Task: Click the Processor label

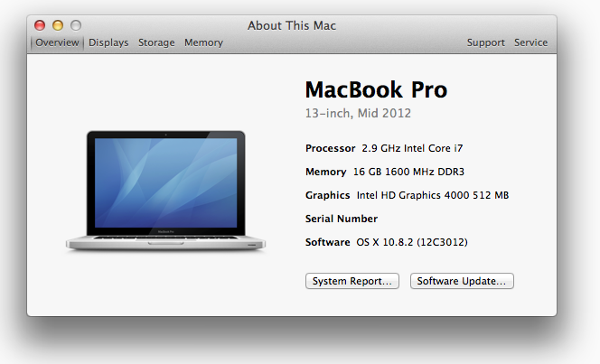Action: 330,148
